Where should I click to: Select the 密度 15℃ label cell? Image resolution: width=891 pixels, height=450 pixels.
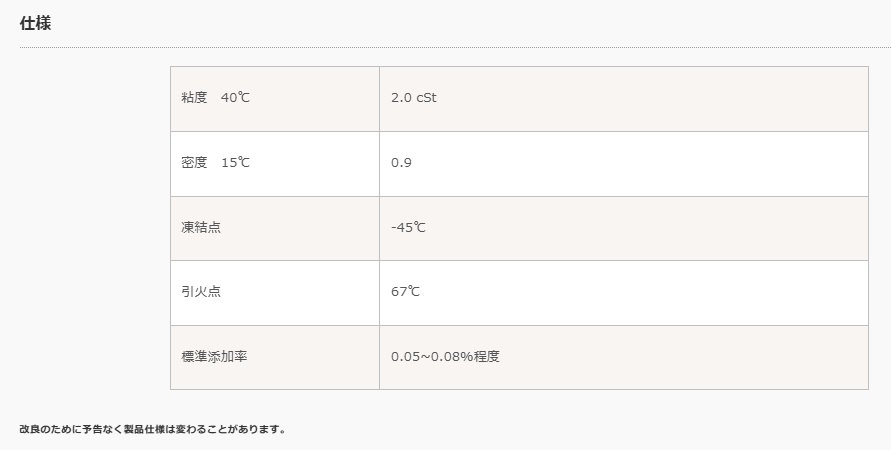point(275,164)
